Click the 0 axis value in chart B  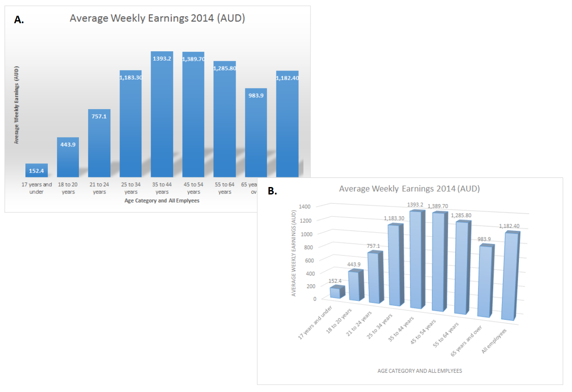pyautogui.click(x=314, y=299)
